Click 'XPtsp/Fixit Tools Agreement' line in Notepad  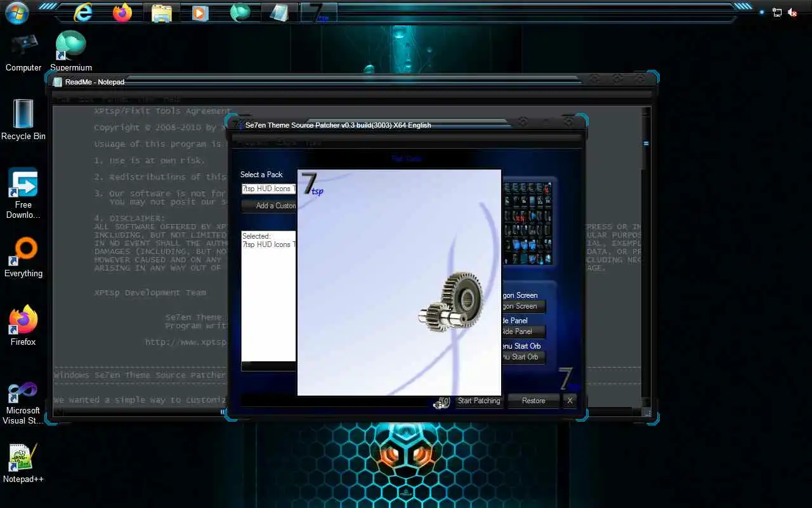pyautogui.click(x=162, y=111)
